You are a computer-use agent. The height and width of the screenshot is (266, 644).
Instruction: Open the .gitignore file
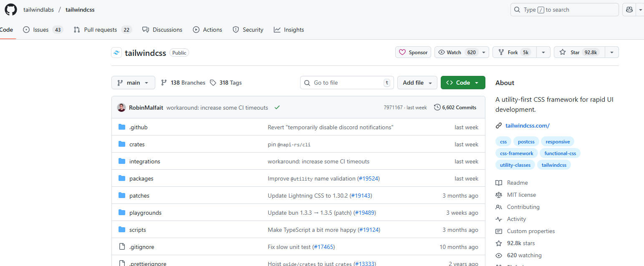[141, 247]
